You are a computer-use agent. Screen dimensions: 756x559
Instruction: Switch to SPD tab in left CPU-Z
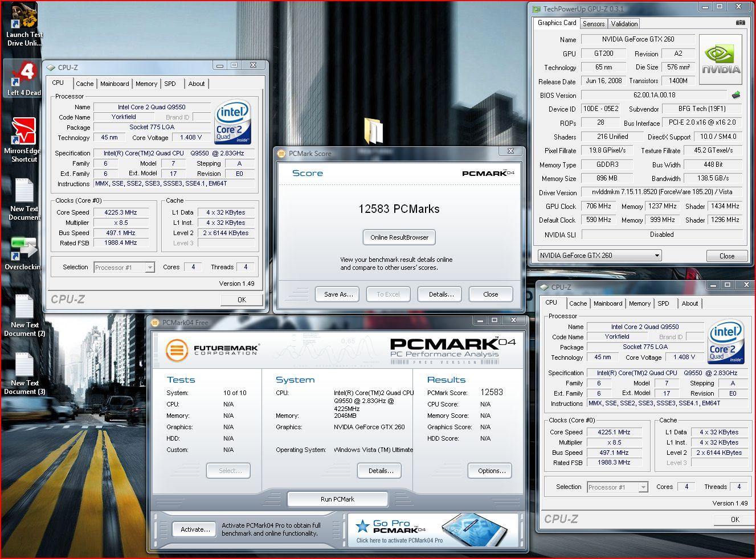click(170, 84)
